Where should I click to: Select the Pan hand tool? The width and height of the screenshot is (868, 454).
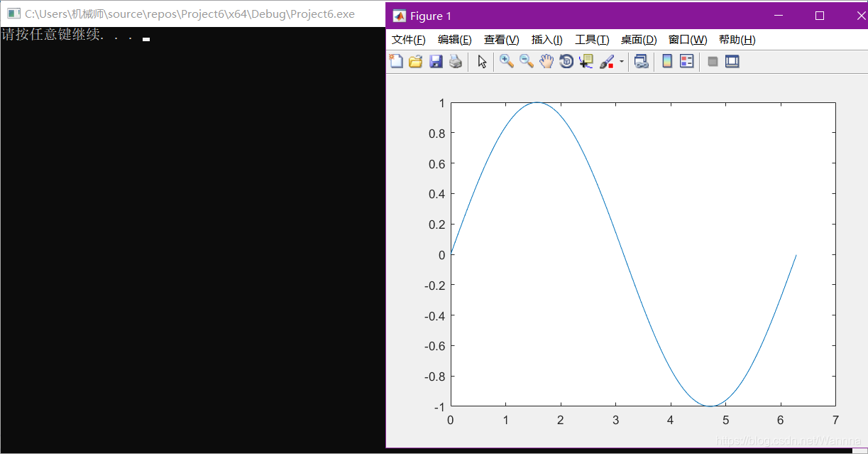click(x=546, y=61)
